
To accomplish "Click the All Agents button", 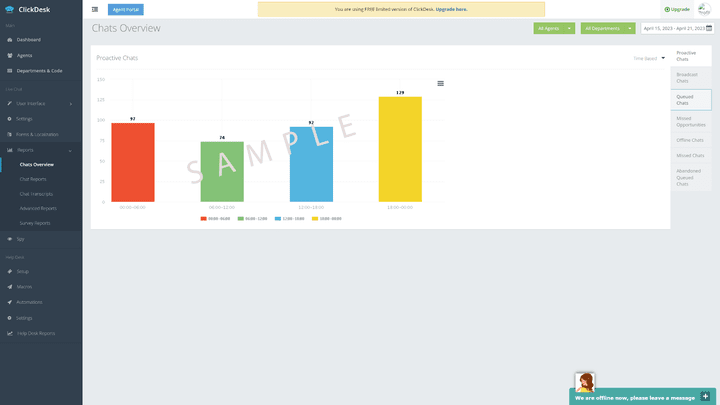I will coord(549,28).
